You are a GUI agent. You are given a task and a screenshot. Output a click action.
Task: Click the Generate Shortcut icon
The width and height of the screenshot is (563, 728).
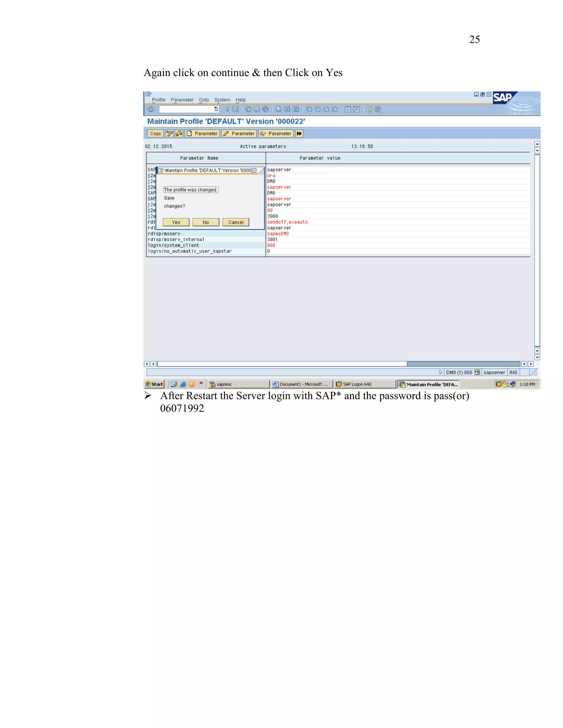pos(356,109)
